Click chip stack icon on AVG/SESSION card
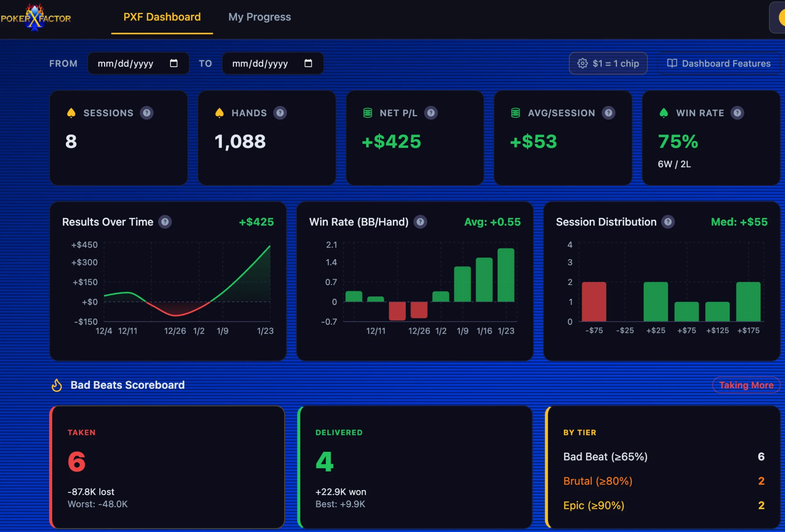Screen dimensions: 785x532 pos(515,113)
